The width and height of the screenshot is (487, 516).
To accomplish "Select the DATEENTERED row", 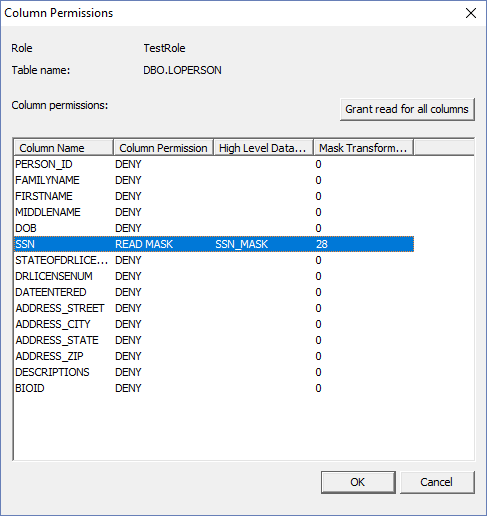I will [214, 292].
